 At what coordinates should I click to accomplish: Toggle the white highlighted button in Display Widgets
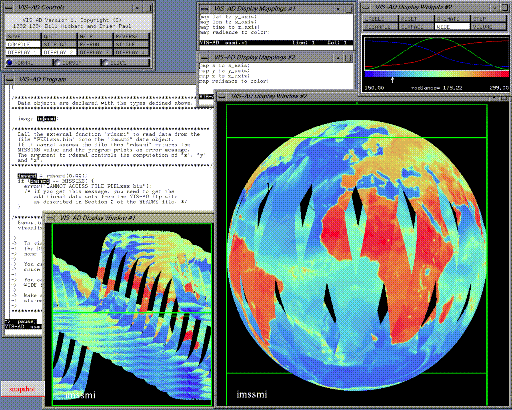point(452,26)
